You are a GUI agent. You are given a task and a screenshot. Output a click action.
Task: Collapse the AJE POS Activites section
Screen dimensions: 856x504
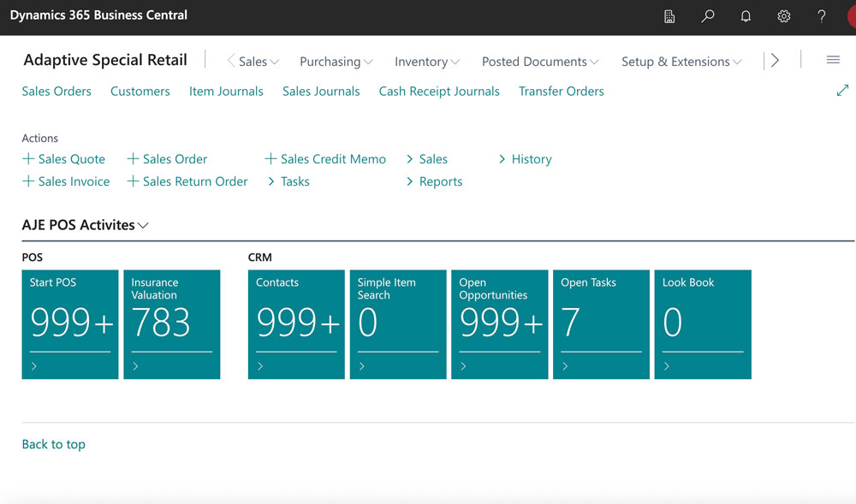(x=86, y=225)
